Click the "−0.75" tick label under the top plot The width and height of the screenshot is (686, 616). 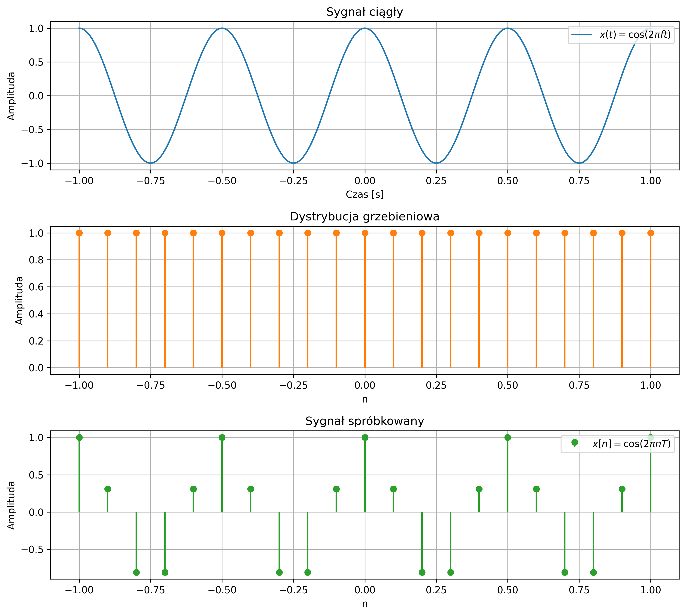[x=151, y=181]
